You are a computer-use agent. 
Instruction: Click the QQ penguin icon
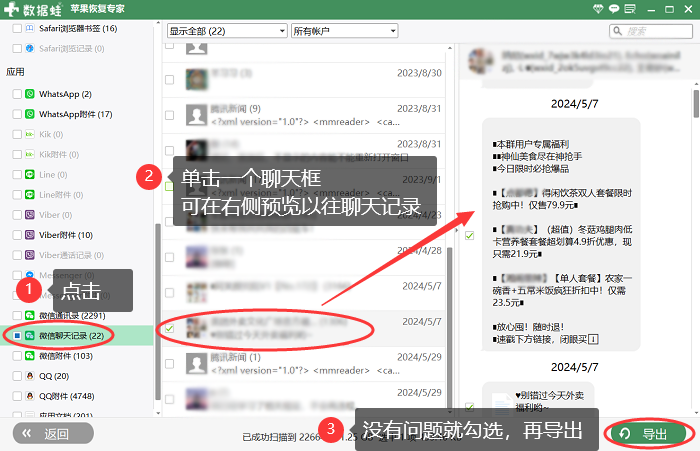[x=29, y=376]
